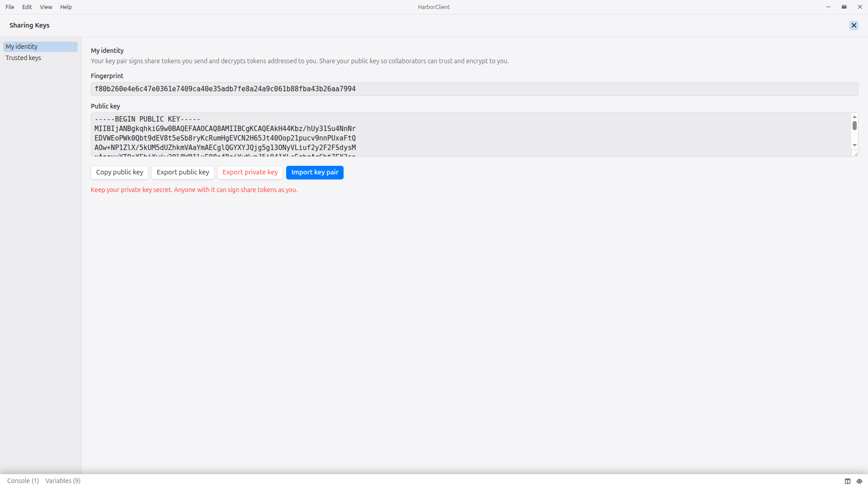868x488 pixels.
Task: Click Import key pair button
Action: click(x=315, y=172)
